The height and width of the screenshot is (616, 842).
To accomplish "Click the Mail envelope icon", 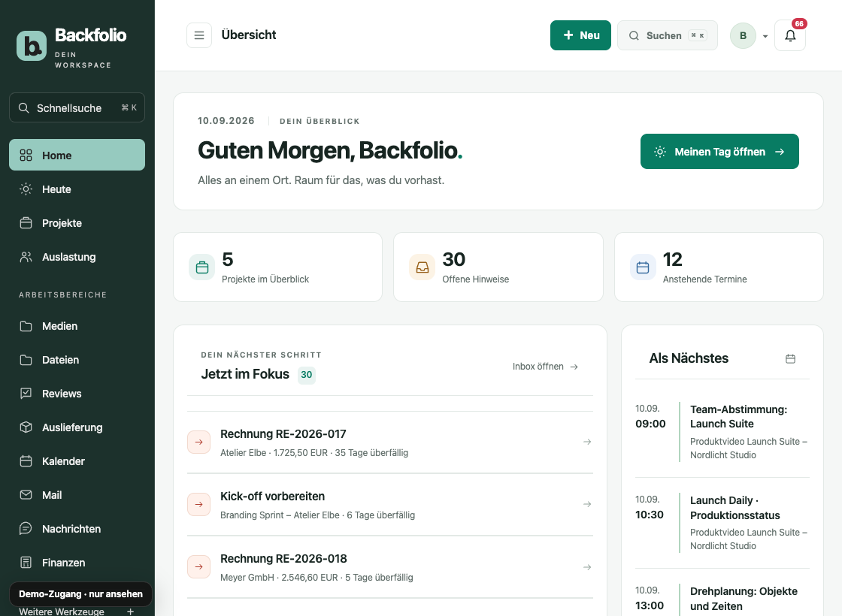I will 26,495.
